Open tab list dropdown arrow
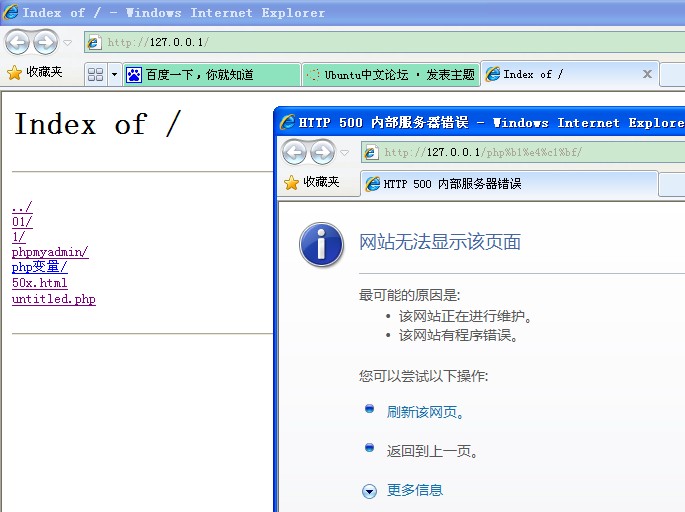This screenshot has height=512, width=685. (114, 74)
